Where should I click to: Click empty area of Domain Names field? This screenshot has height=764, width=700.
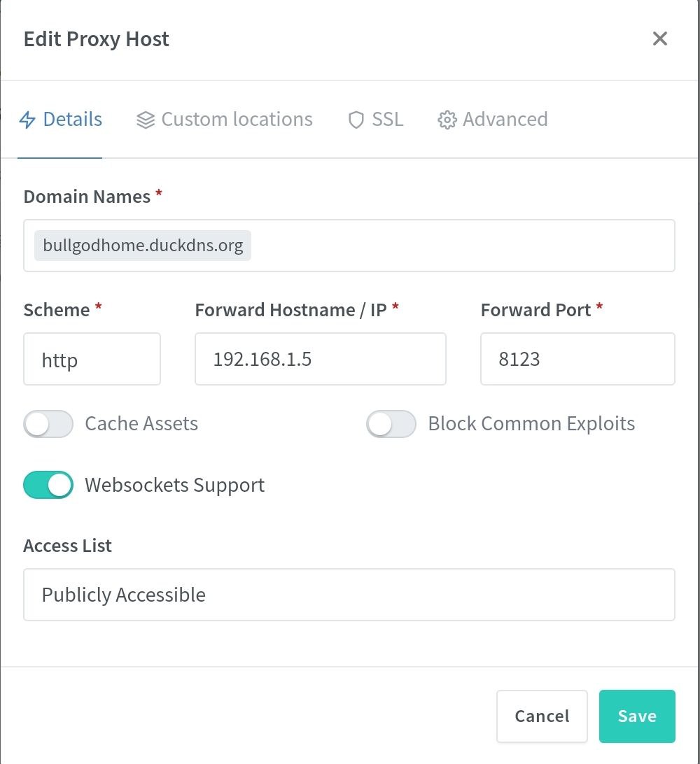point(462,246)
